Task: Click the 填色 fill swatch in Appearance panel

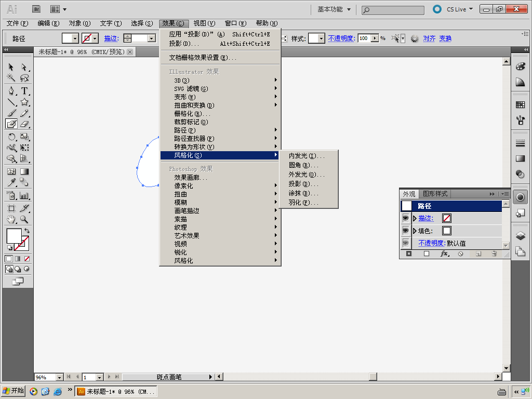Action: [447, 231]
